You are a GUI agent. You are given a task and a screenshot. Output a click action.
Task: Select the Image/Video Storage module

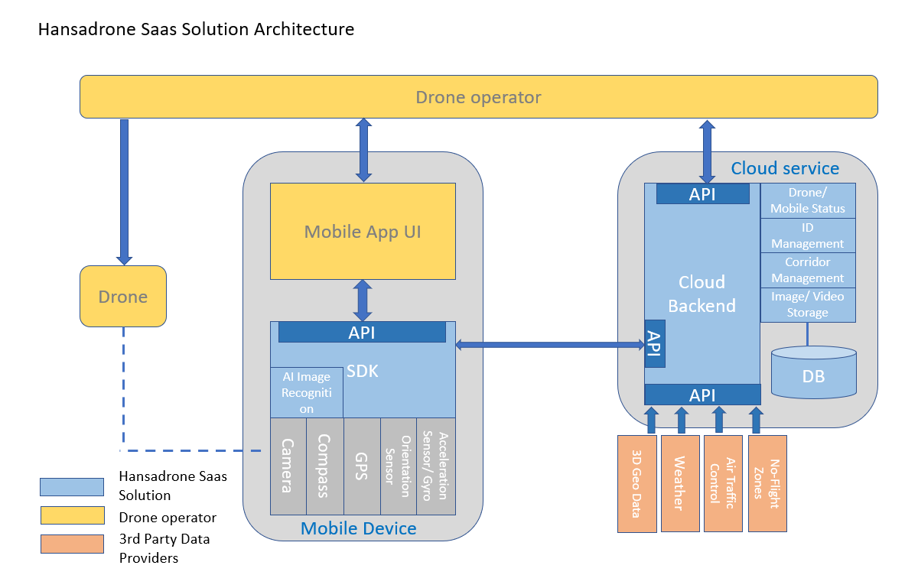(x=808, y=304)
